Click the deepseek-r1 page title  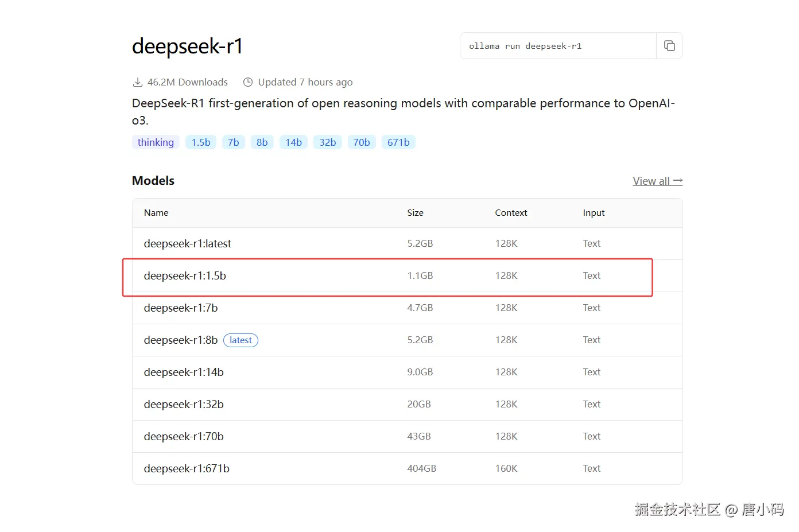click(188, 46)
